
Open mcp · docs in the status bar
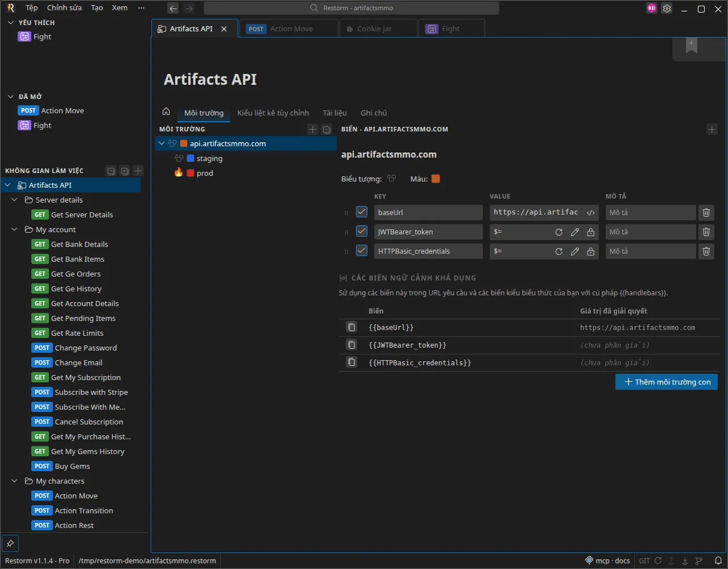607,560
